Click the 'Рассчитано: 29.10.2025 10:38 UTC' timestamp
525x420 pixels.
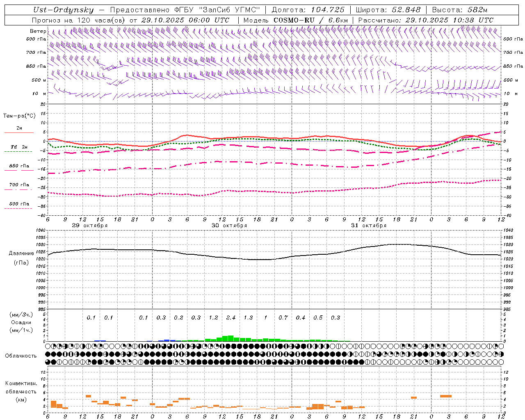pos(426,20)
